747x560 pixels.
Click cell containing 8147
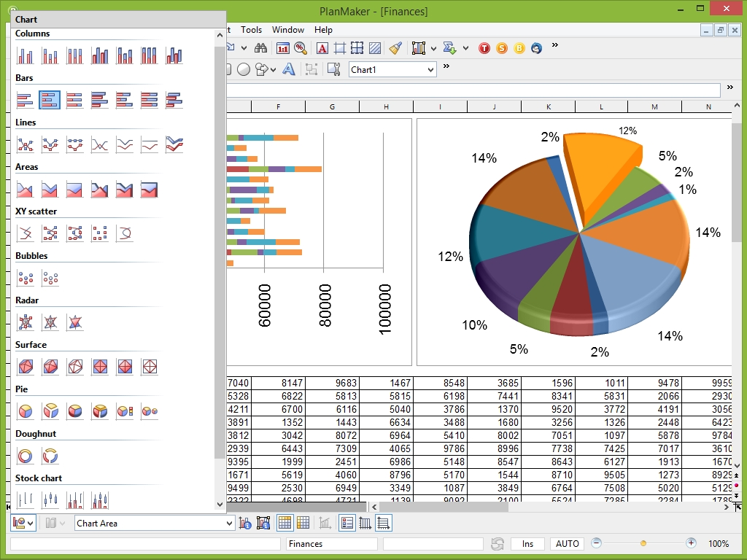click(x=278, y=383)
